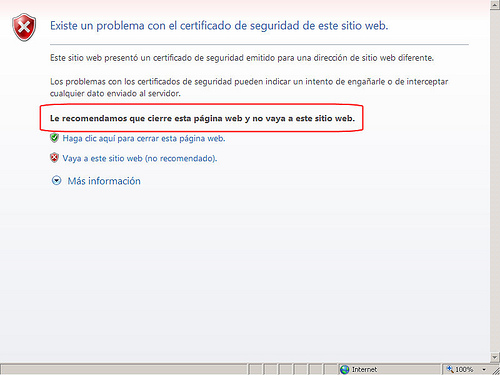This screenshot has width=500, height=375.
Task: Click the scrollbar down arrow
Action: [495, 358]
